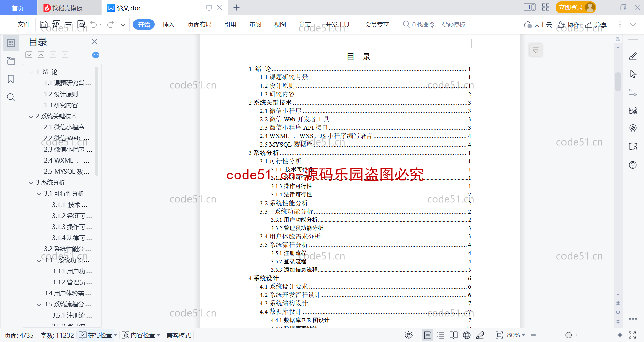The height and width of the screenshot is (342, 644).
Task: Click the 分享 share button
Action: (596, 25)
